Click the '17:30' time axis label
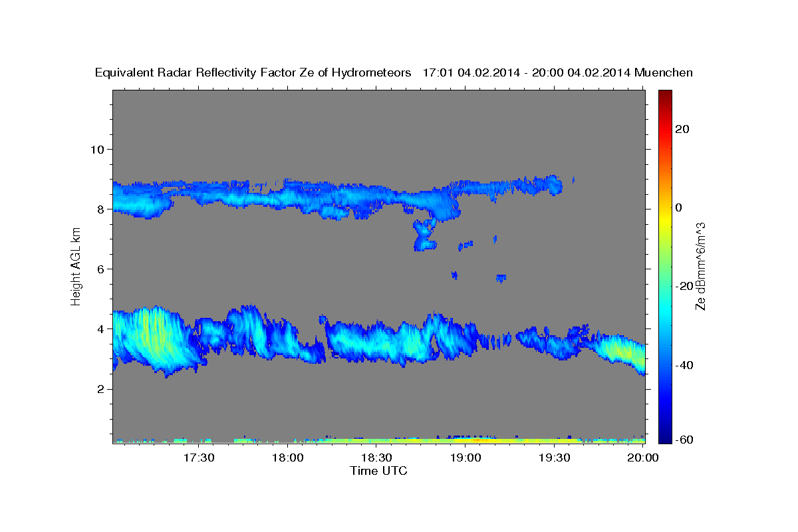 point(199,458)
